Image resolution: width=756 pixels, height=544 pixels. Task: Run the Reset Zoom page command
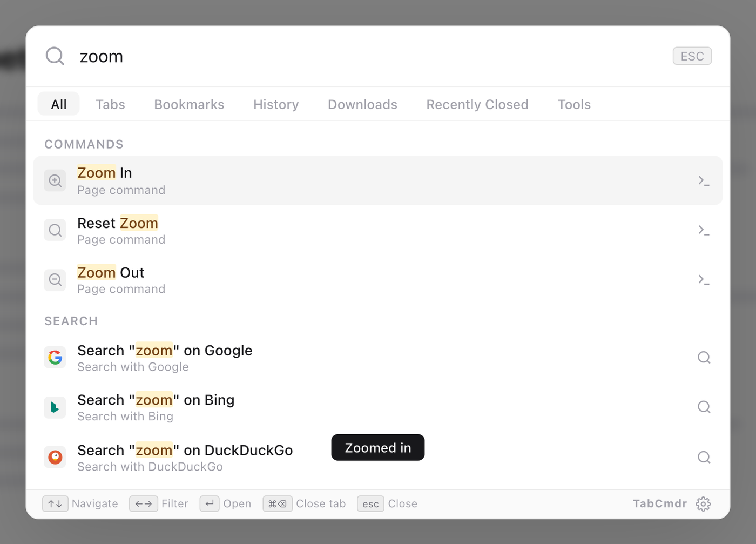pos(378,230)
